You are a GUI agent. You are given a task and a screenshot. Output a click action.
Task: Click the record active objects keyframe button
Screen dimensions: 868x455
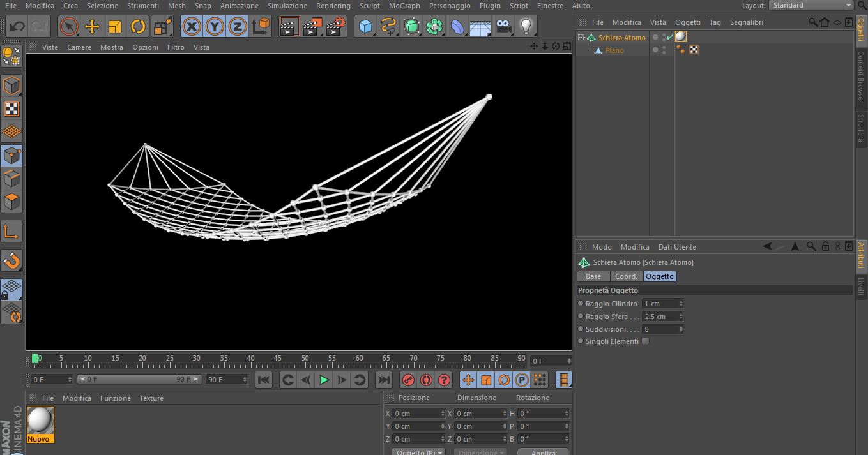click(408, 380)
